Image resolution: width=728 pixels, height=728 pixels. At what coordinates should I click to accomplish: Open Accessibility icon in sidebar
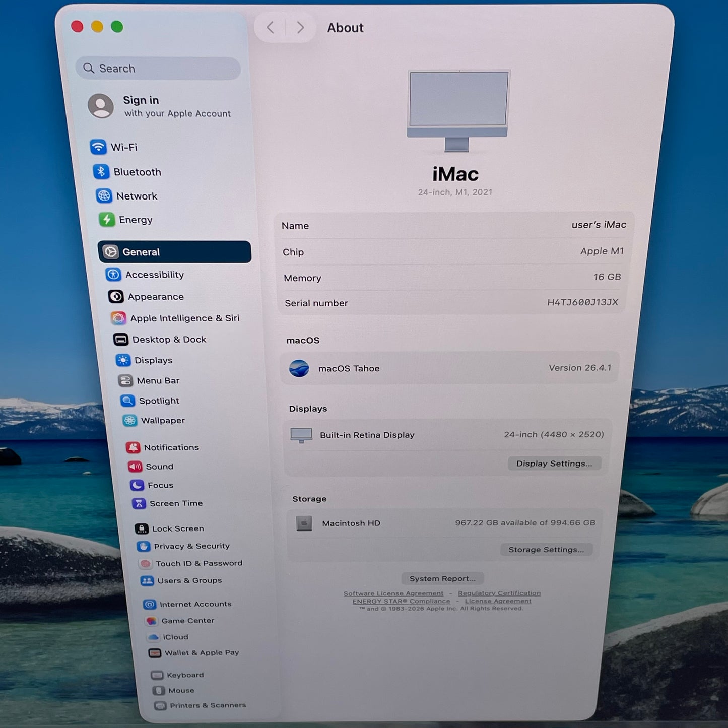113,275
